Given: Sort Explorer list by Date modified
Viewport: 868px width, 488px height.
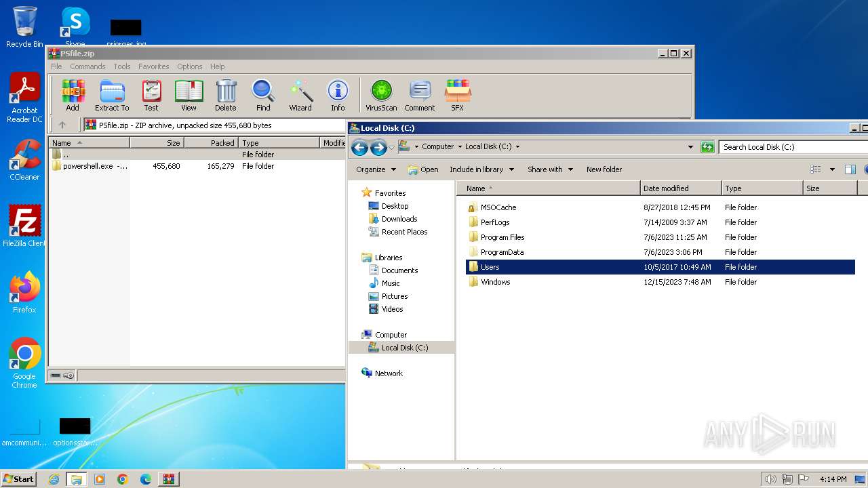Looking at the screenshot, I should point(681,188).
